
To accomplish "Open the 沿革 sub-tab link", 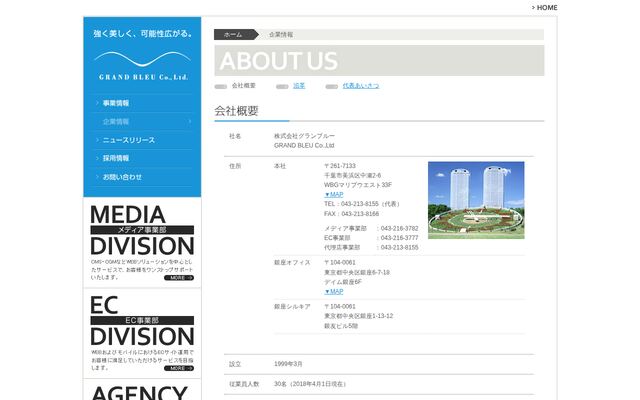I will click(299, 86).
